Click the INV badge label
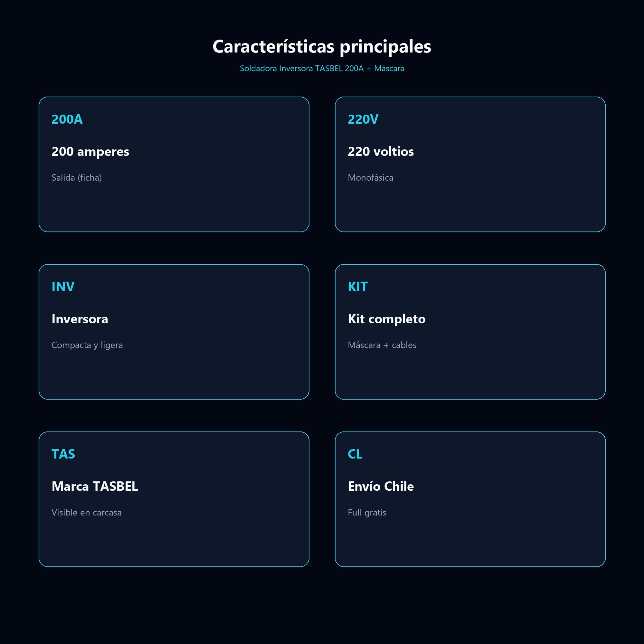The width and height of the screenshot is (644, 644). [x=63, y=287]
